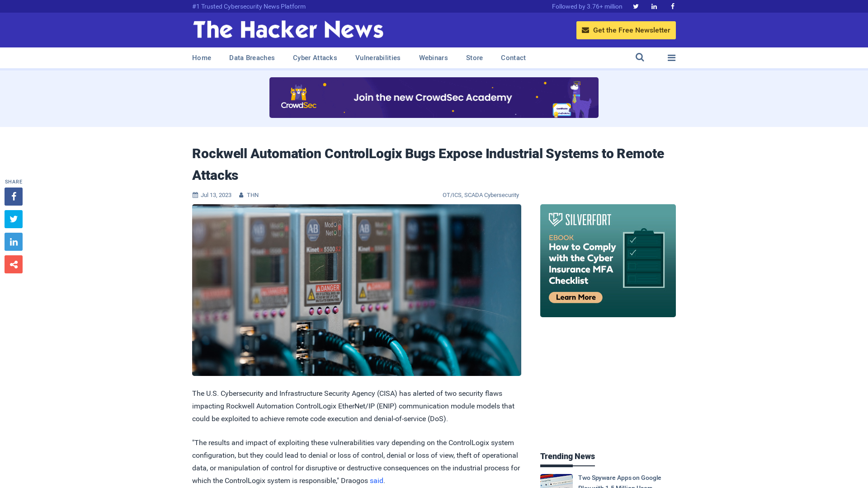This screenshot has width=868, height=488.
Task: Click the Silverfort Learn More button
Action: pos(574,297)
